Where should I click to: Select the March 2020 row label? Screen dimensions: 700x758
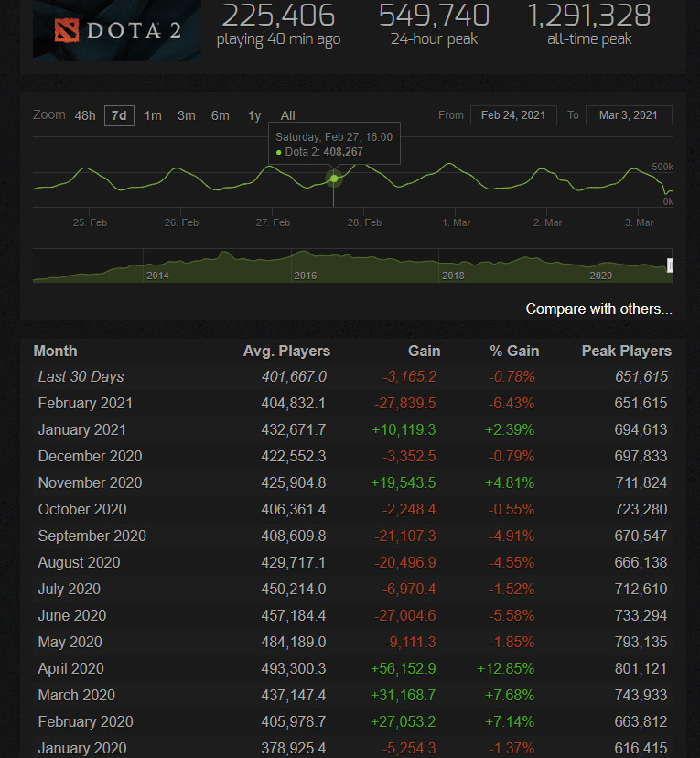(77, 696)
